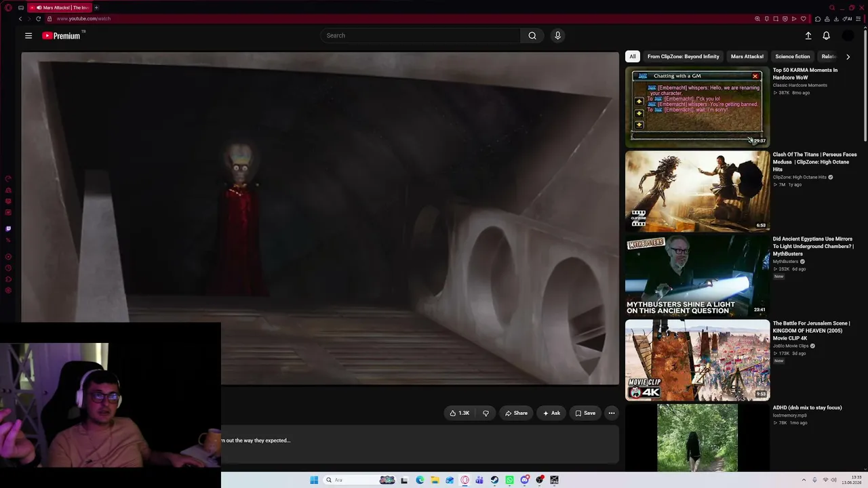Screen dimensions: 868x488
Task: Open Steam from the taskbar
Action: [494, 480]
